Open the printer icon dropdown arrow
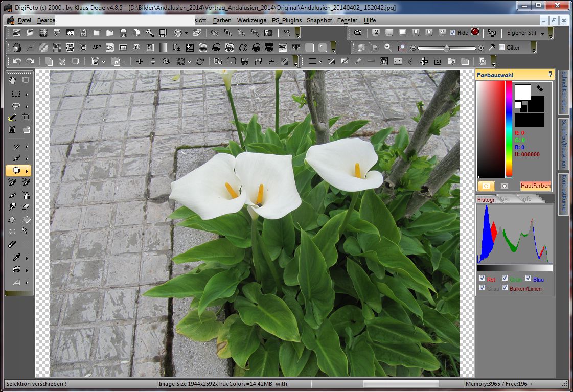The height and width of the screenshot is (392, 573). (186, 33)
